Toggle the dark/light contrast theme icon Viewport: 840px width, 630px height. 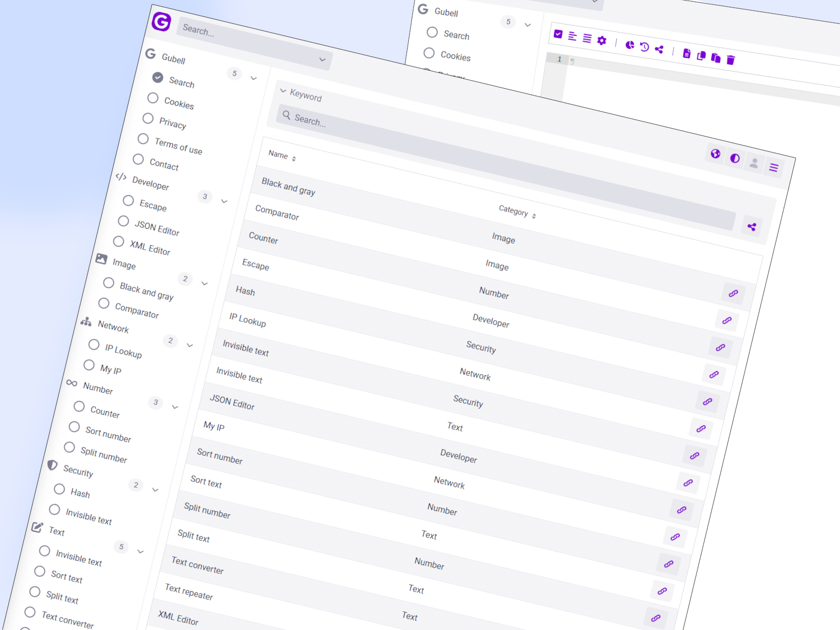click(x=734, y=159)
